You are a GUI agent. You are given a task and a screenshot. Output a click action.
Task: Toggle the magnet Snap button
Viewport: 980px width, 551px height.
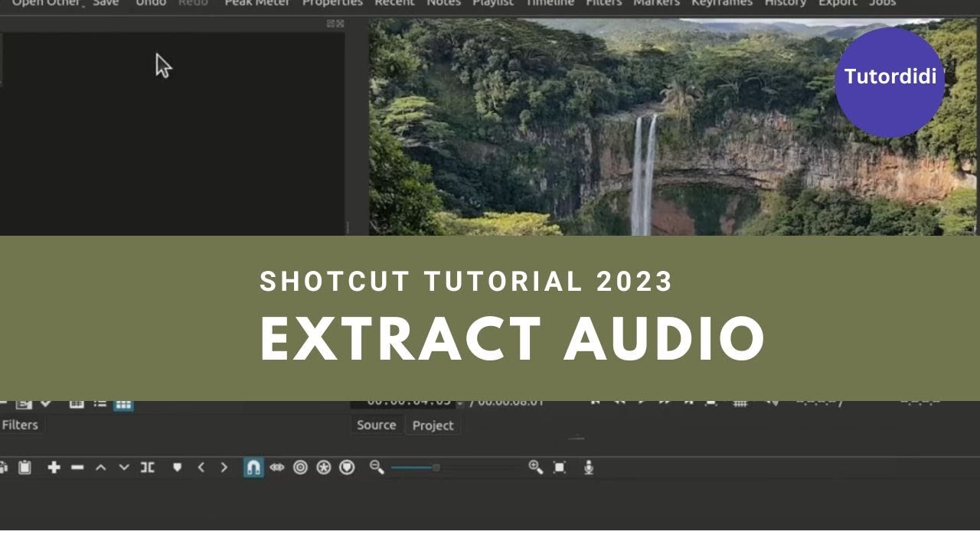(x=253, y=467)
